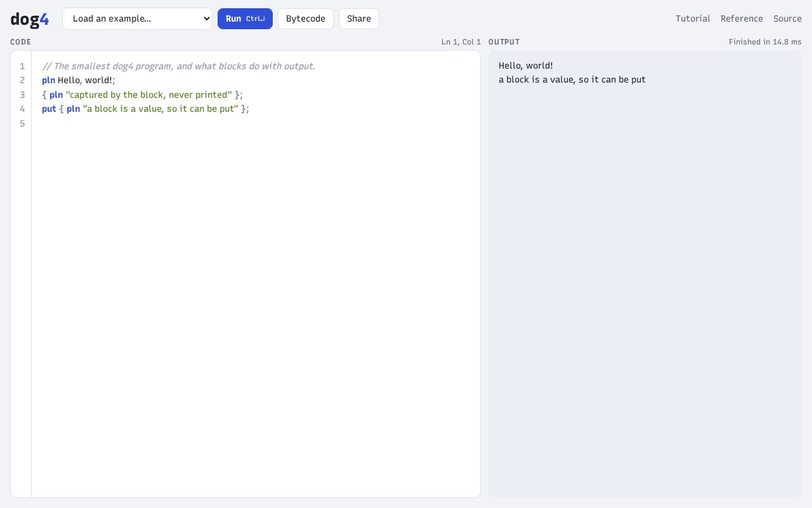Run the program
The width and height of the screenshot is (812, 508).
pyautogui.click(x=245, y=18)
